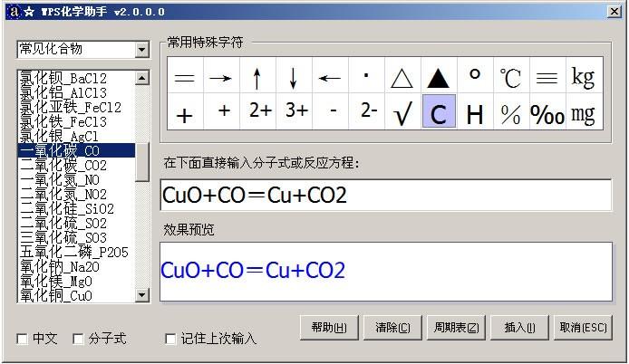629x364 pixels.
Task: Select 二氧化硫_SO2 in the list
Action: (x=77, y=223)
